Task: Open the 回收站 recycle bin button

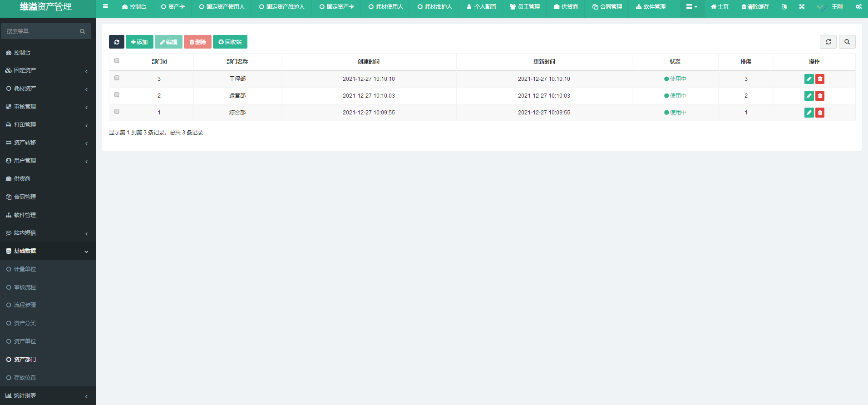Action: coord(230,42)
